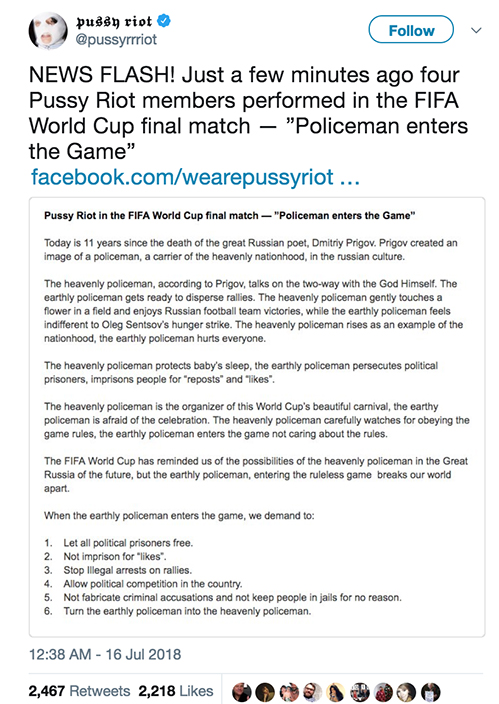Open the @pussyrrriot handle
499x704 pixels.
[116, 40]
